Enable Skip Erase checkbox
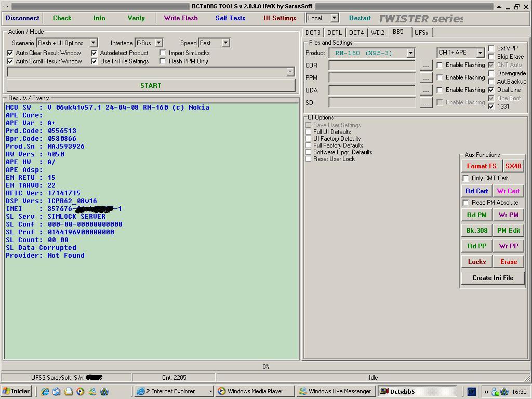 [x=491, y=57]
